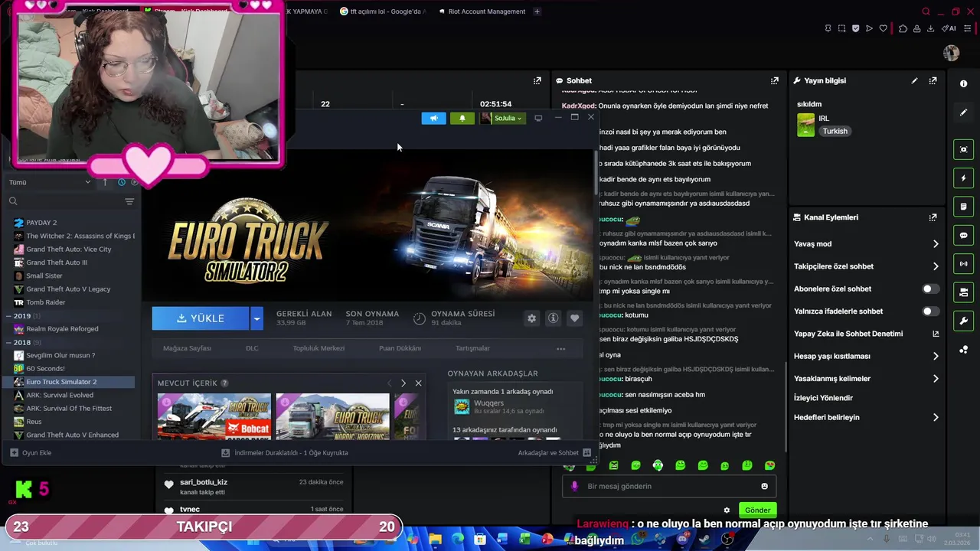Open advanced library filter sliders icon
The image size is (980, 551).
tap(129, 201)
